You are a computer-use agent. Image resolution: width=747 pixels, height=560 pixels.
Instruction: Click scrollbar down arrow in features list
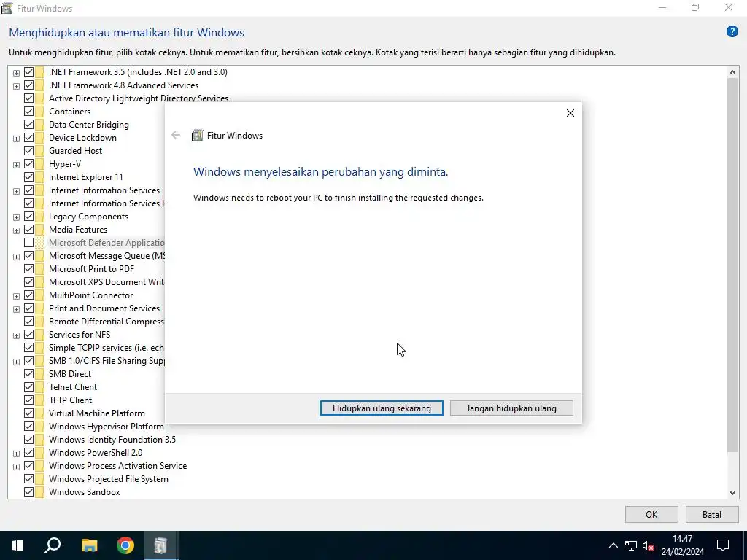[x=732, y=493]
